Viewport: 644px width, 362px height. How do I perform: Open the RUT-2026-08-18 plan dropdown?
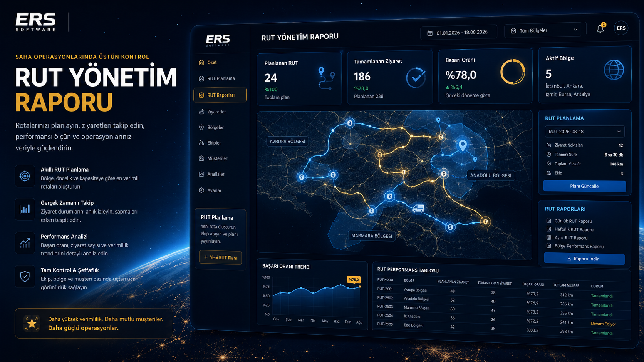(584, 132)
